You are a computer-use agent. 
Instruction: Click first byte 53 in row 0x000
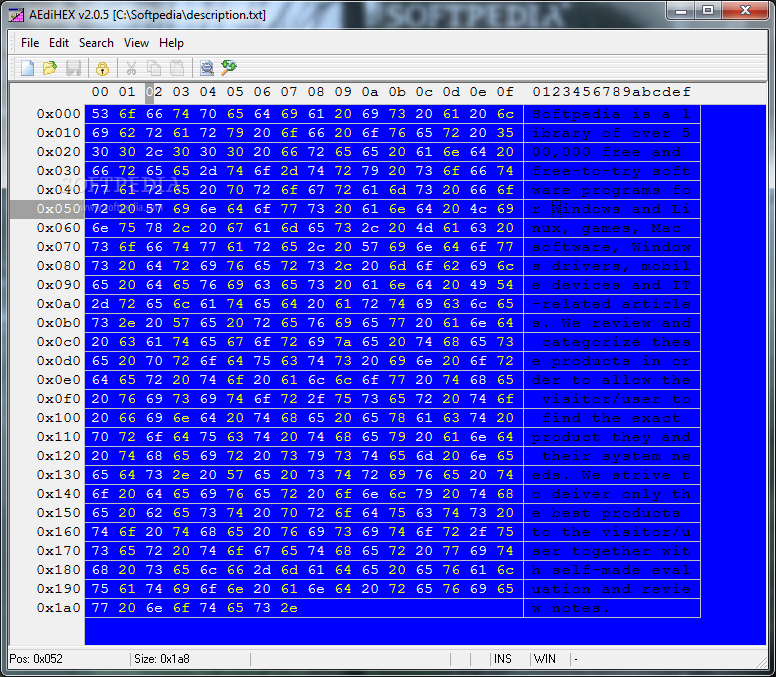coord(100,114)
